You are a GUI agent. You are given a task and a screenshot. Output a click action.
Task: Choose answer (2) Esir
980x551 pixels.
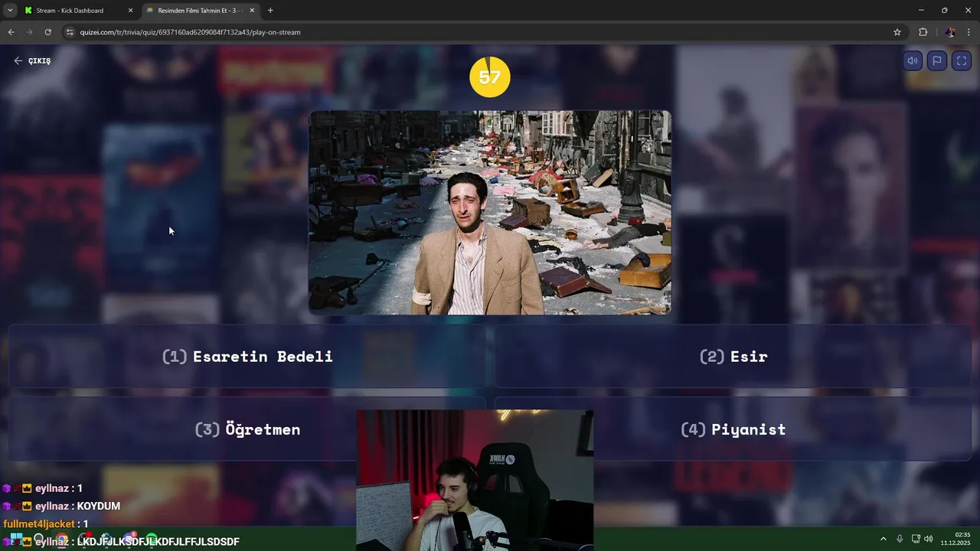point(733,357)
